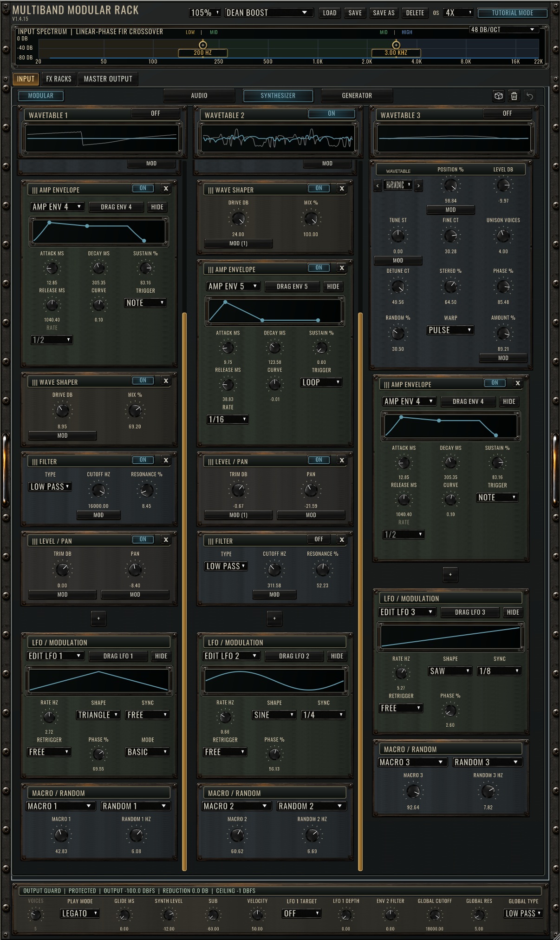Remove Wavetable 1 Filter module with X
The width and height of the screenshot is (560, 940).
tap(166, 460)
